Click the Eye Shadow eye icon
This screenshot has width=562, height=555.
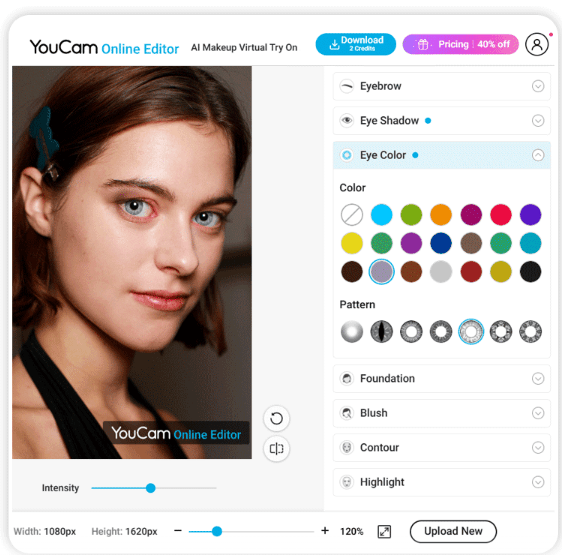point(347,120)
